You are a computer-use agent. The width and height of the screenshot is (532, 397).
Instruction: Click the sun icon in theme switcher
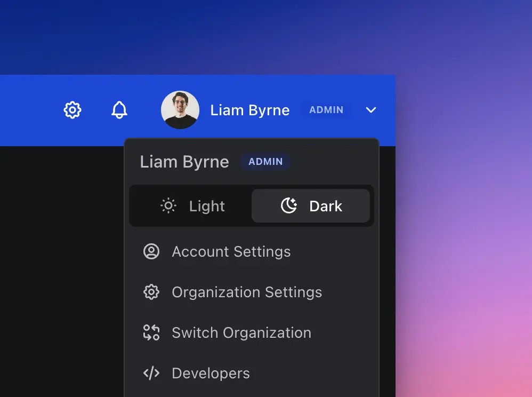[x=168, y=206]
